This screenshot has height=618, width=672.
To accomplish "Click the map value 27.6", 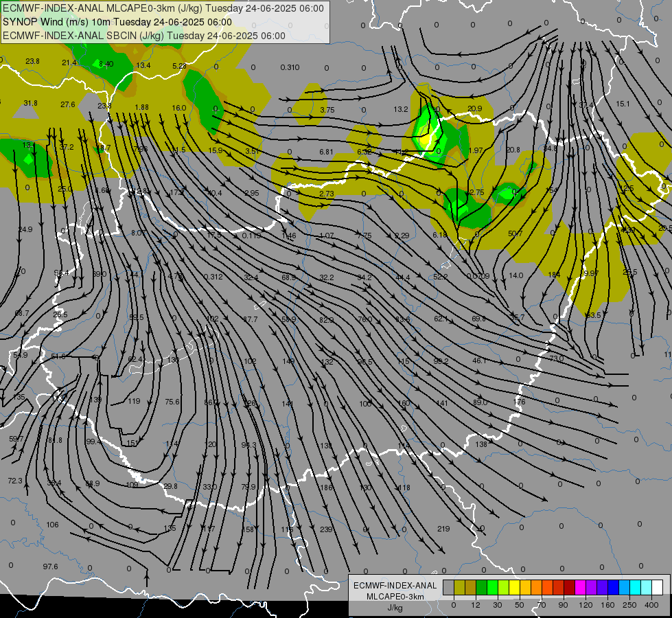I will (68, 104).
